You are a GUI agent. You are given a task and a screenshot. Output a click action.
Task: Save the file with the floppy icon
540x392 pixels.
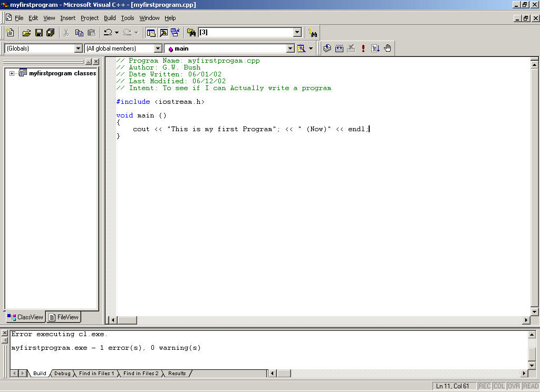[x=38, y=33]
